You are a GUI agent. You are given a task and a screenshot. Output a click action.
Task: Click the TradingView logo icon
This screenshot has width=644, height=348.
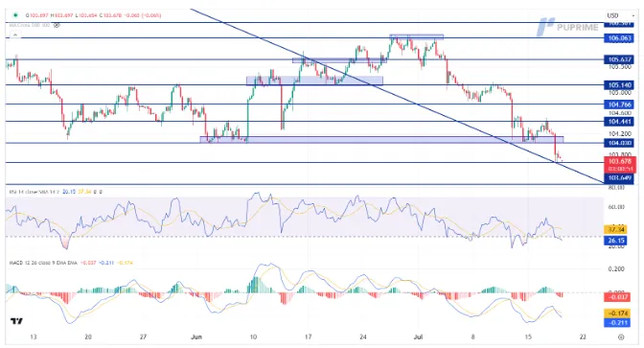coord(17,321)
